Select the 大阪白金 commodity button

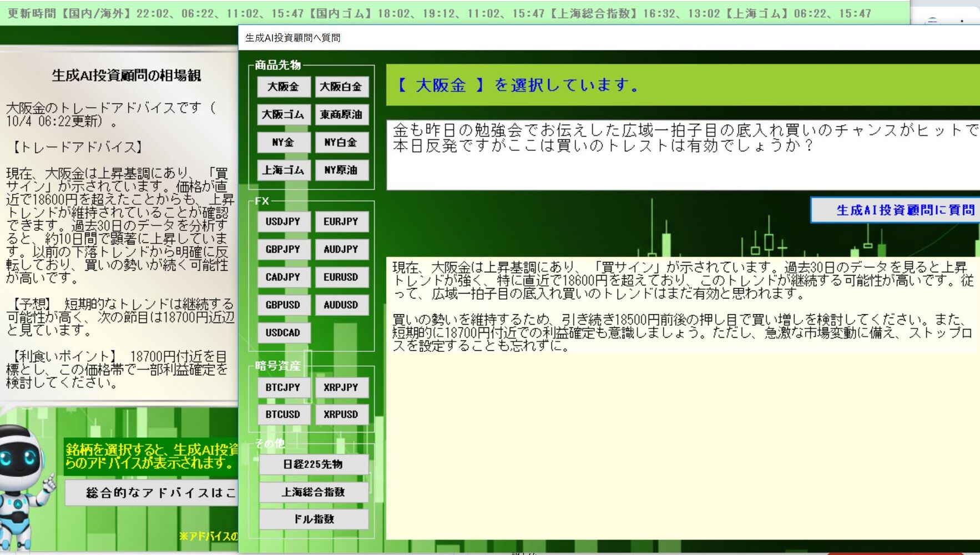(x=342, y=87)
